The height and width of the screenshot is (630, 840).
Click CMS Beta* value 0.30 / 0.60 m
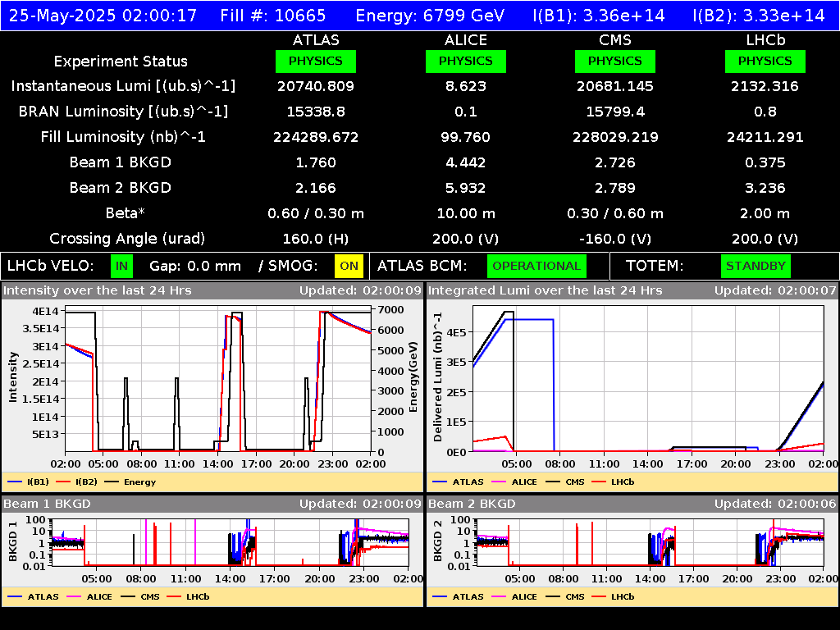[x=615, y=213]
